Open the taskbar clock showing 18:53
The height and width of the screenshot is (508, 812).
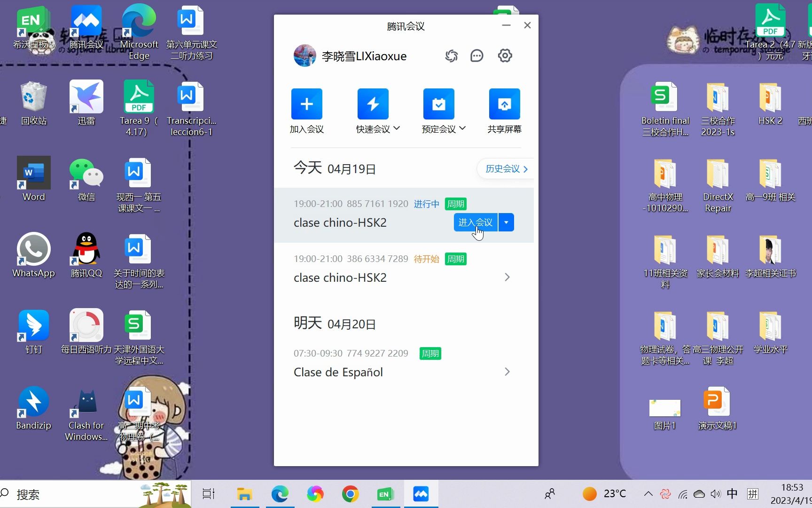pyautogui.click(x=791, y=494)
